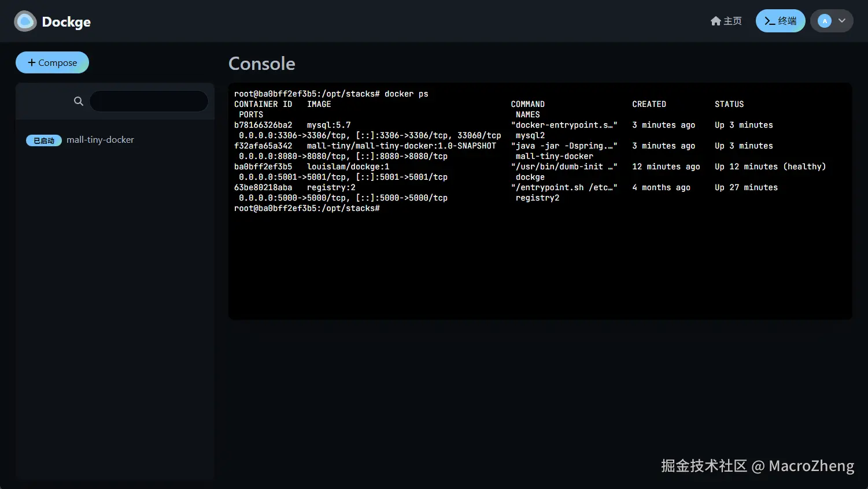Click the STATUS column header
This screenshot has height=489, width=868.
729,104
